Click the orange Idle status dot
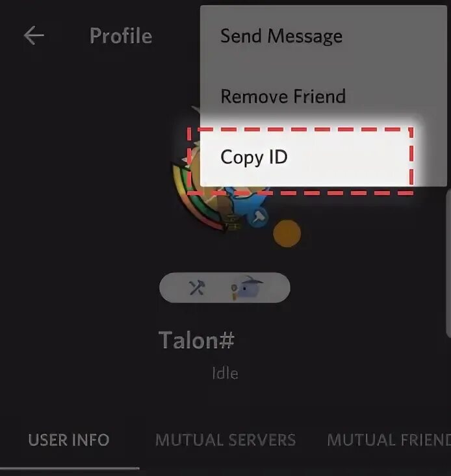Image resolution: width=451 pixels, height=476 pixels. coord(287,233)
